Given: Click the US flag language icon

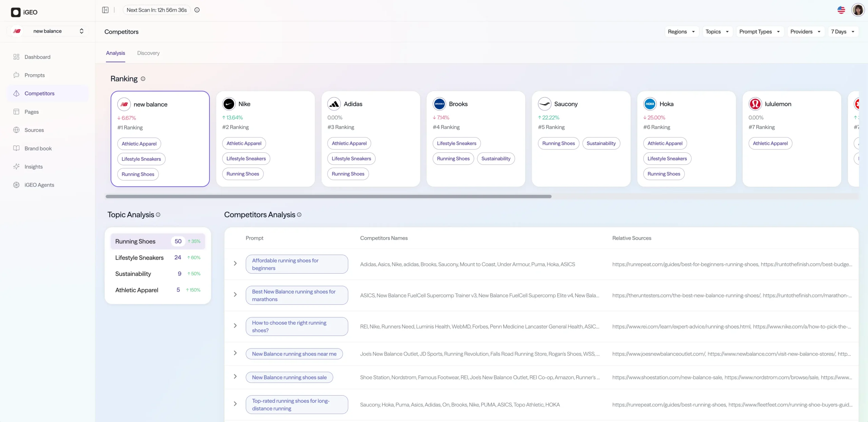Looking at the screenshot, I should 841,10.
